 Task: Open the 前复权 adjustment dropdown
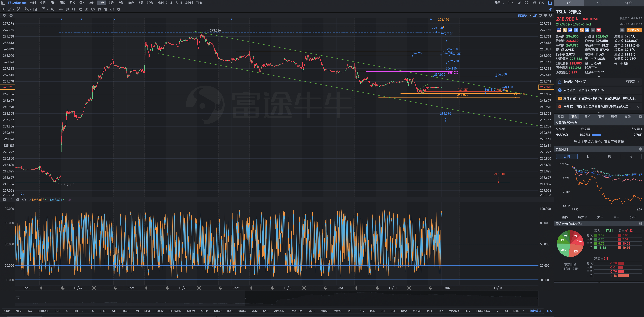[x=525, y=15]
